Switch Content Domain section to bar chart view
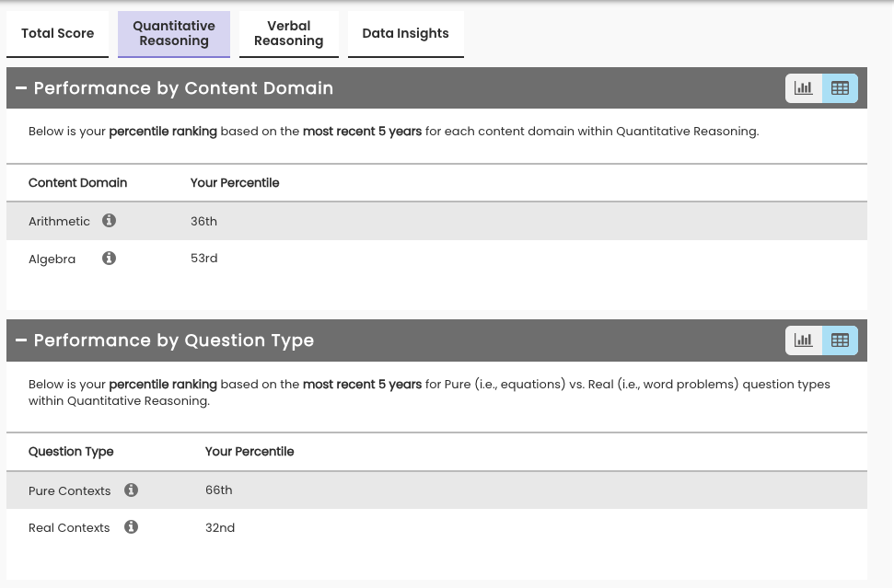This screenshot has height=588, width=894. pyautogui.click(x=804, y=88)
